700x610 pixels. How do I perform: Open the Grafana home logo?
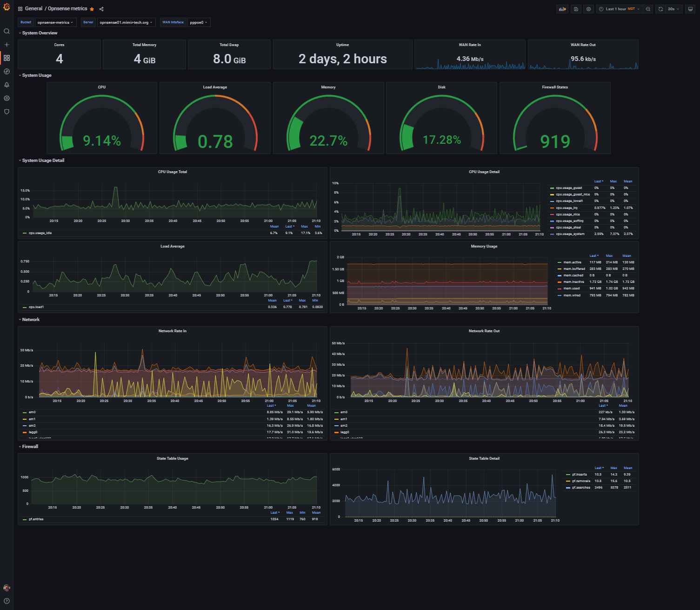[x=7, y=7]
